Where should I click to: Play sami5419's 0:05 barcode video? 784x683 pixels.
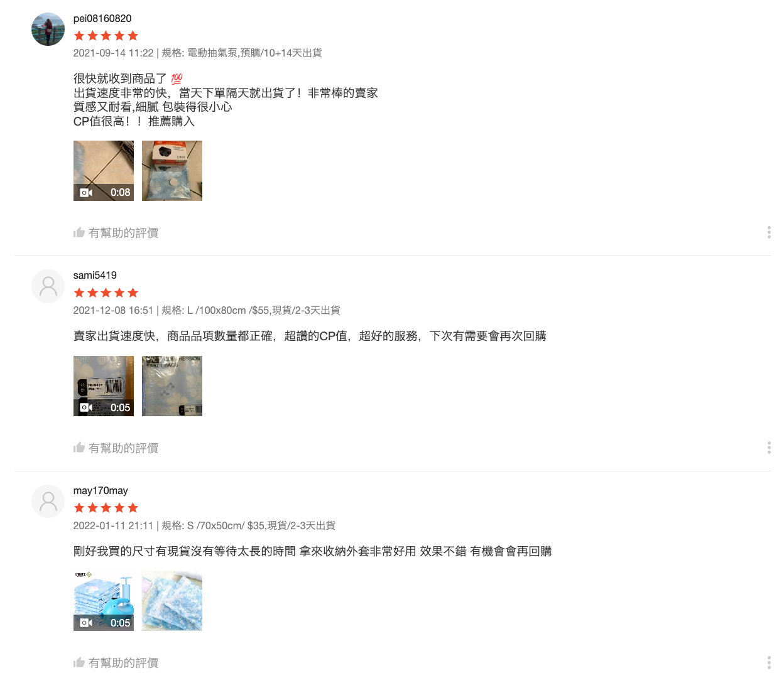coord(104,386)
